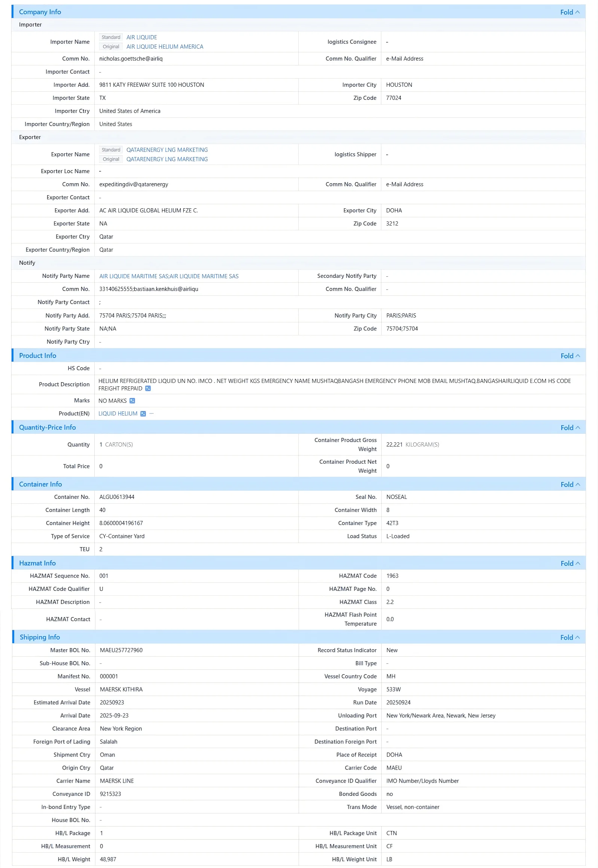
Task: Open the more options ellipsis after LIQUID HELIUM
Action: (152, 414)
